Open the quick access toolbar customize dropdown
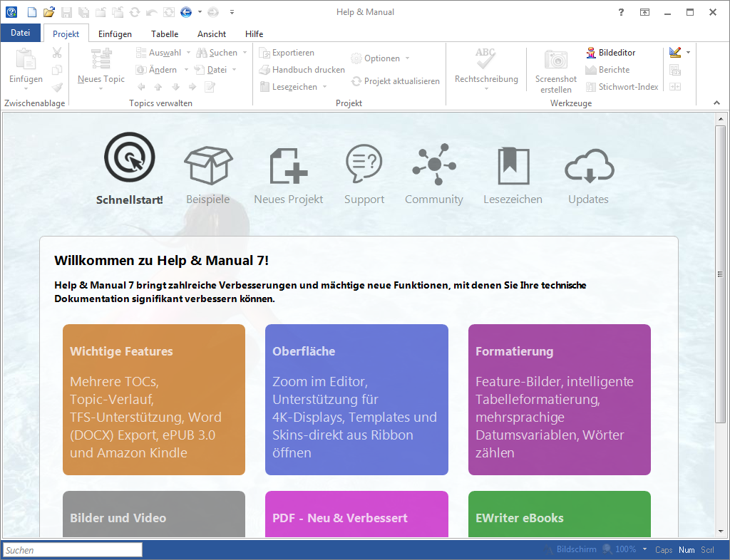730x560 pixels. [x=232, y=12]
